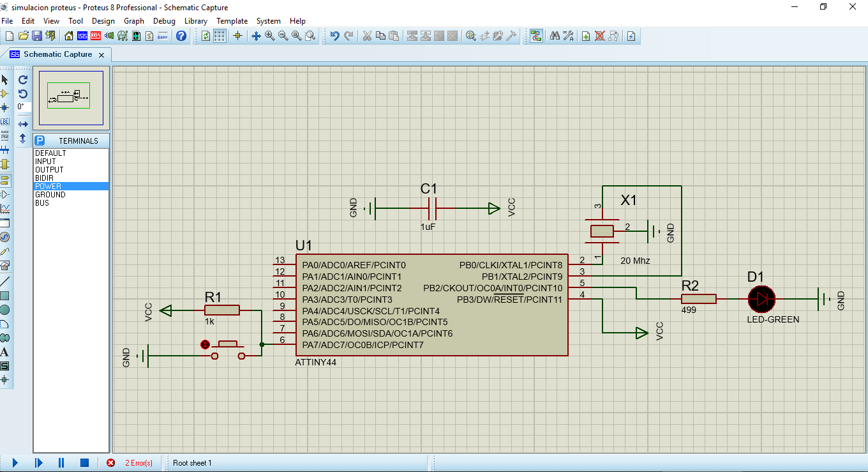This screenshot has height=472, width=868.
Task: Open the property assignment tool
Action: click(568, 36)
